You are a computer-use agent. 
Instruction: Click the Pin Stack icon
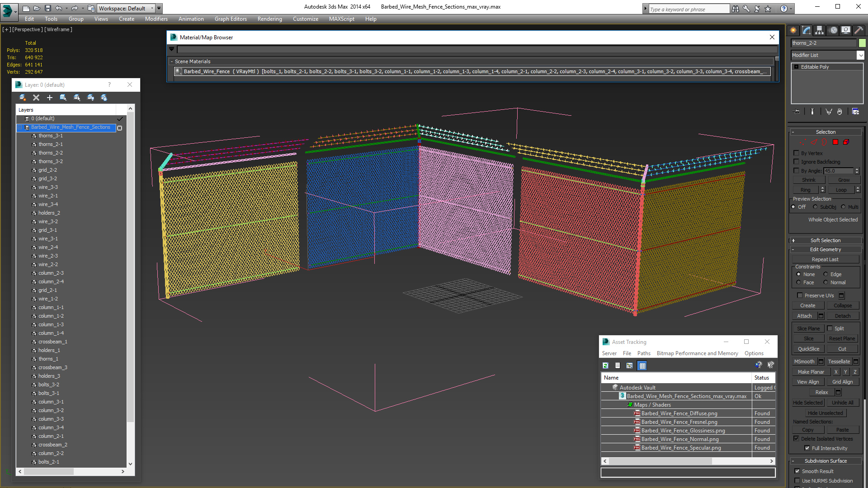point(797,111)
